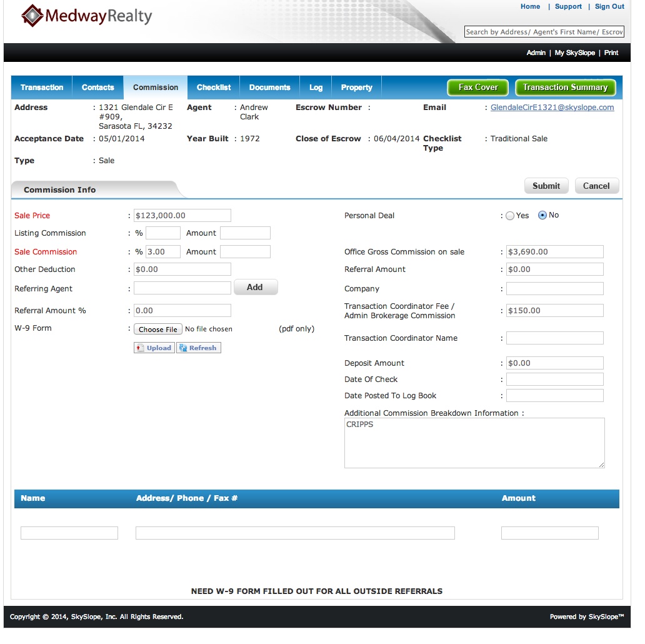The image size is (645, 644).
Task: Switch to the Contacts tab
Action: (x=98, y=88)
